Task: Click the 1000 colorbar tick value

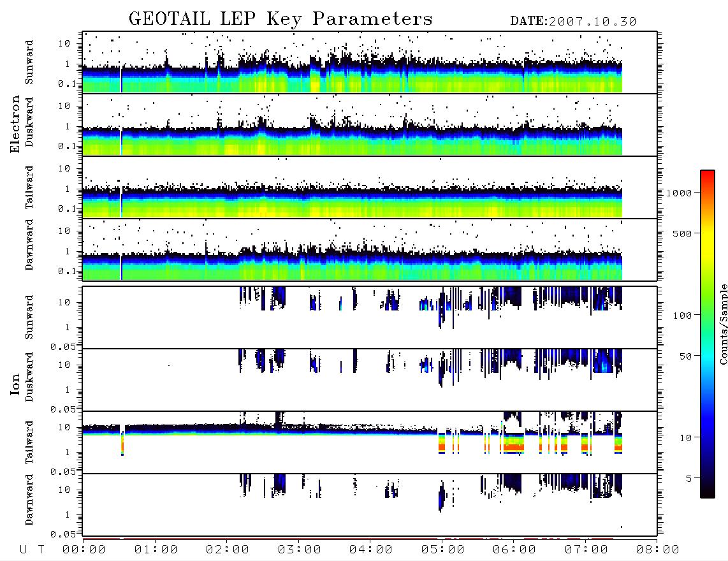Action: 679,193
